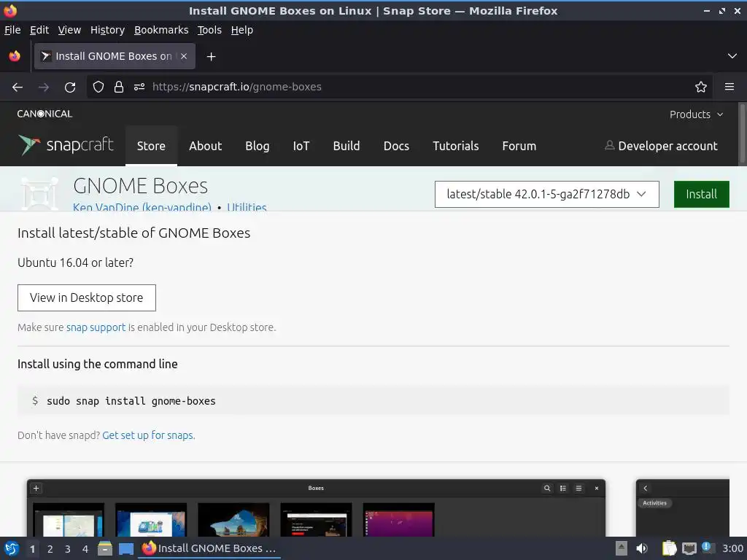Open the IoT section

click(x=301, y=146)
